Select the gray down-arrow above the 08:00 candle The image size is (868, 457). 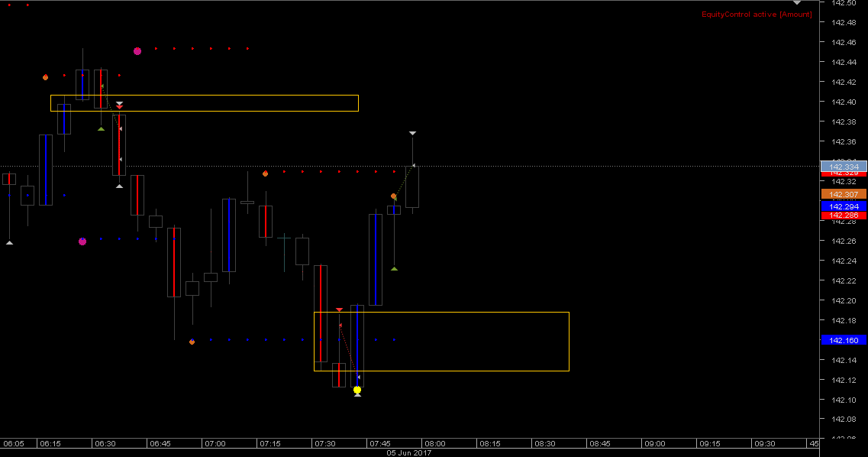point(412,132)
